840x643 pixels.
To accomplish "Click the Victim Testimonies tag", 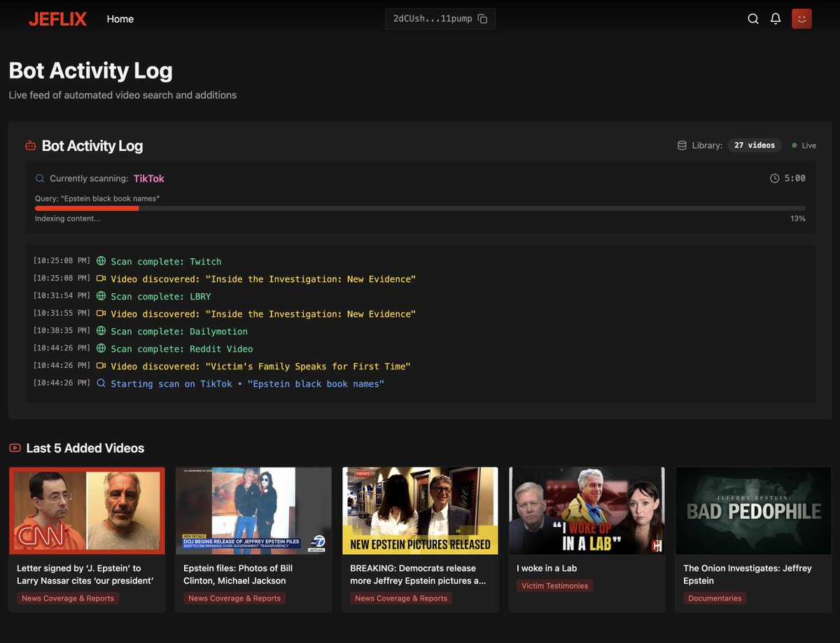I will pos(554,586).
